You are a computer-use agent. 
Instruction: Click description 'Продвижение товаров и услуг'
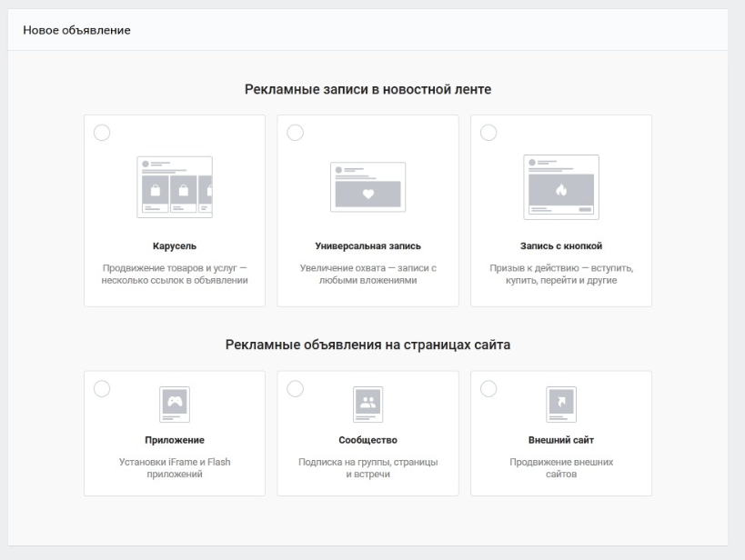tap(169, 268)
